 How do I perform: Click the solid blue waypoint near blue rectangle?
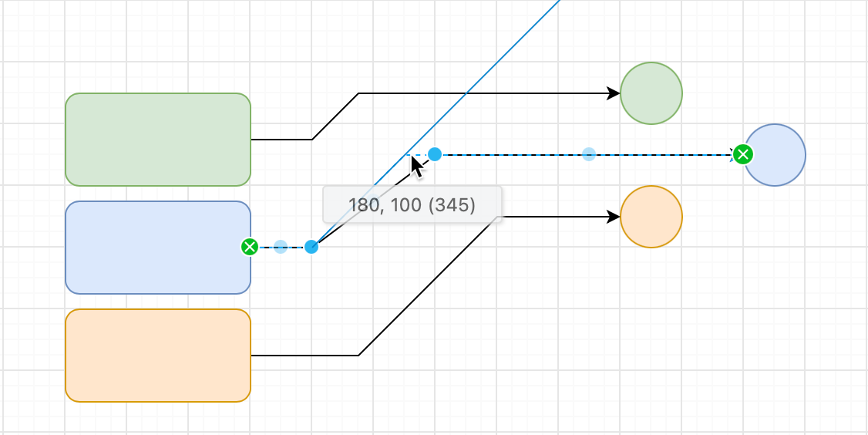311,247
